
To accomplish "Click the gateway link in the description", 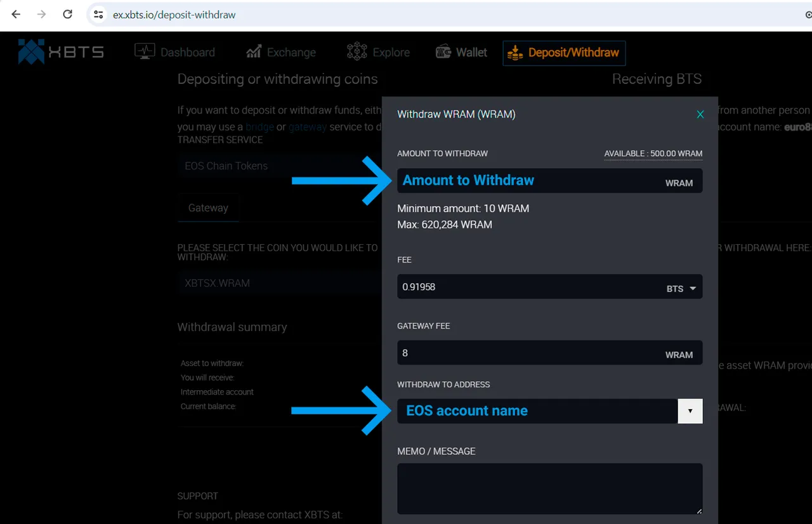I will 308,127.
